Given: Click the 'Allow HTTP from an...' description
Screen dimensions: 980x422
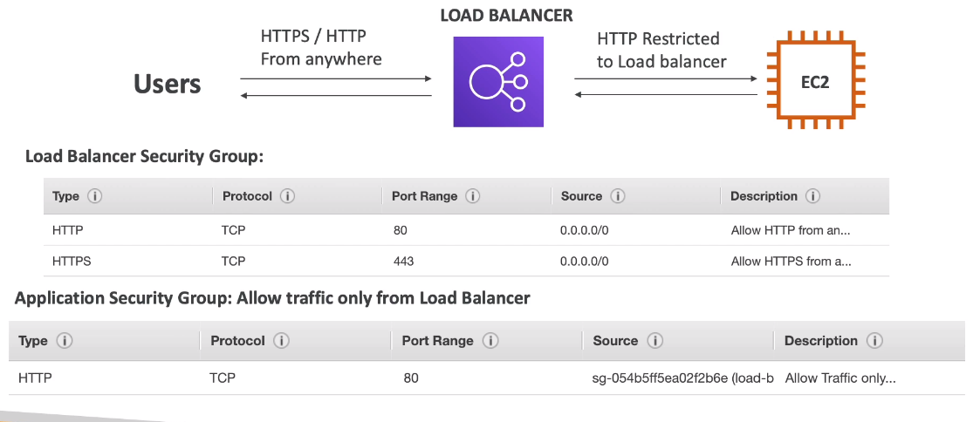Looking at the screenshot, I should (790, 232).
